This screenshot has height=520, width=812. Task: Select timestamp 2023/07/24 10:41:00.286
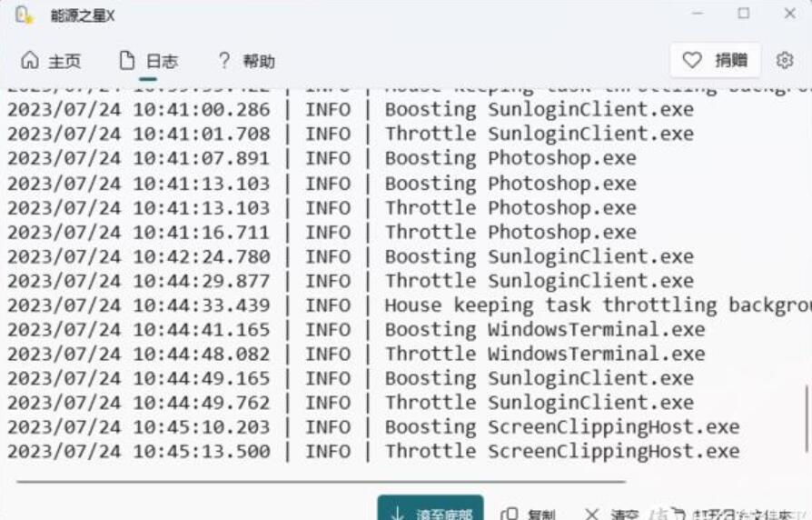point(139,109)
